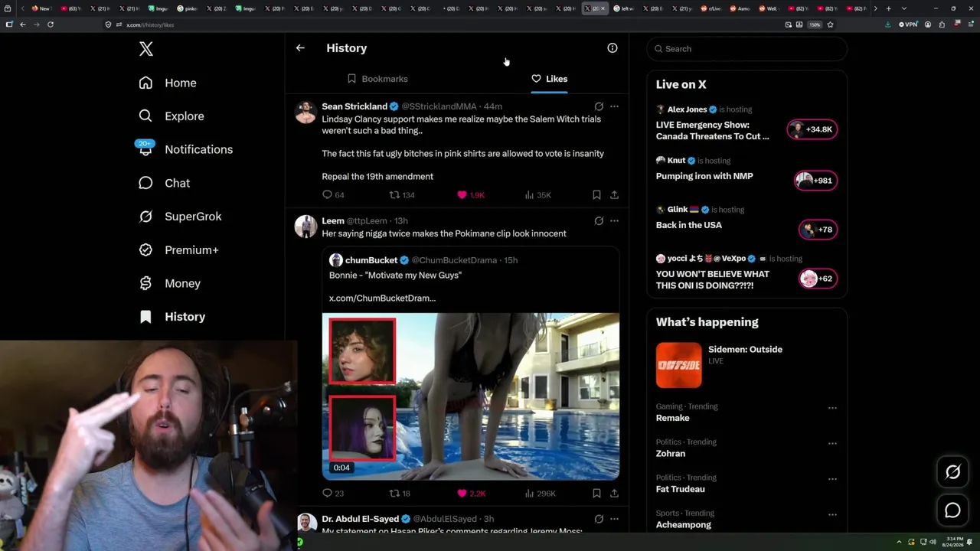
Task: Open more options for the Remake trend
Action: [x=832, y=408]
